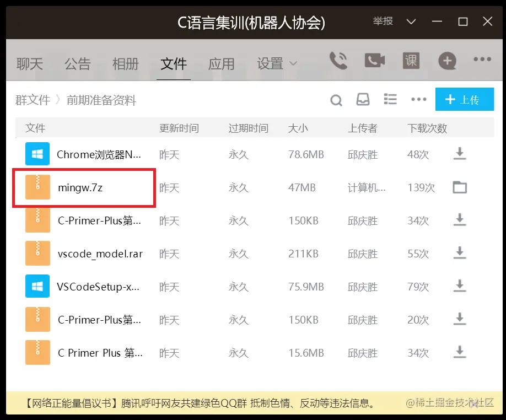
Task: Open the dropdown next to 举报
Action: coord(411,21)
